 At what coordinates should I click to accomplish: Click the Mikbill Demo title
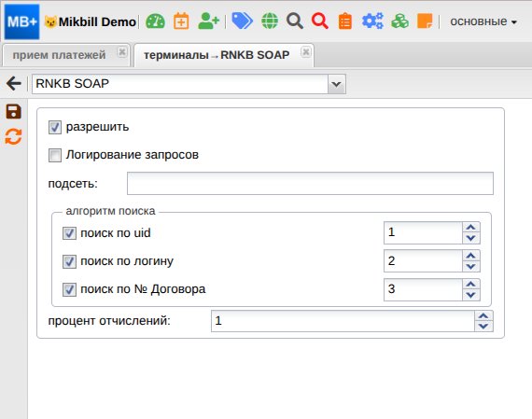click(x=97, y=21)
